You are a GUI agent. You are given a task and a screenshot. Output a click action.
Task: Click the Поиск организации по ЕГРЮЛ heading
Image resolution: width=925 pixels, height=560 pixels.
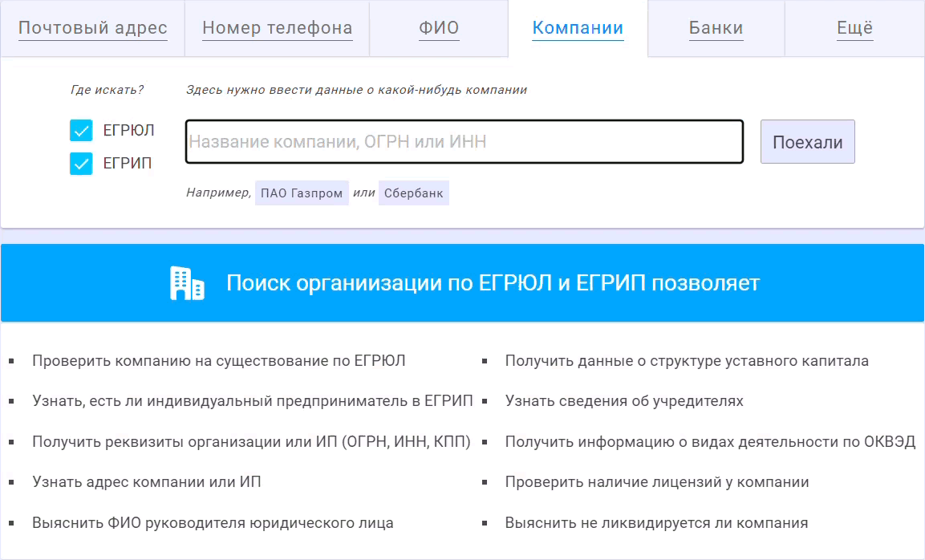493,283
